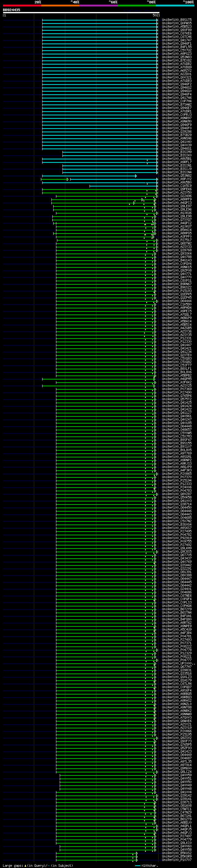
Task: Select hit label UniRef100_Q9FEK6
Action: 177,189
